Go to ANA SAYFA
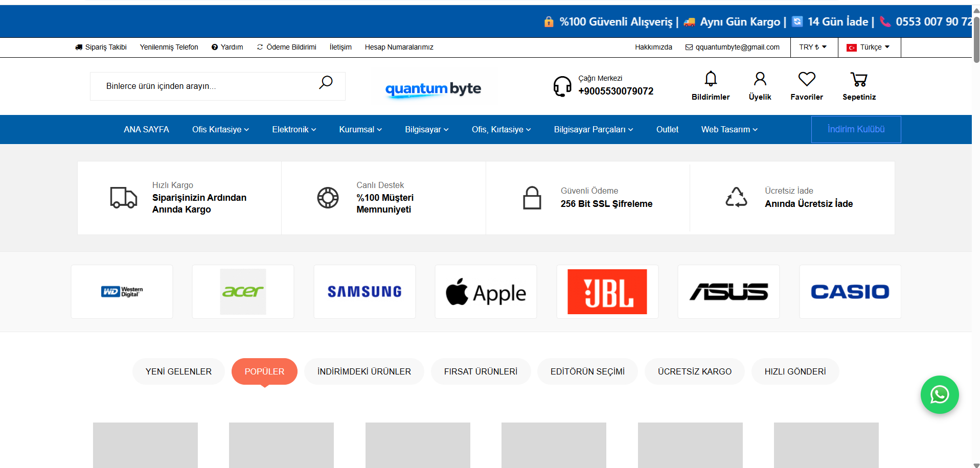Viewport: 980px width, 468px height. 146,129
